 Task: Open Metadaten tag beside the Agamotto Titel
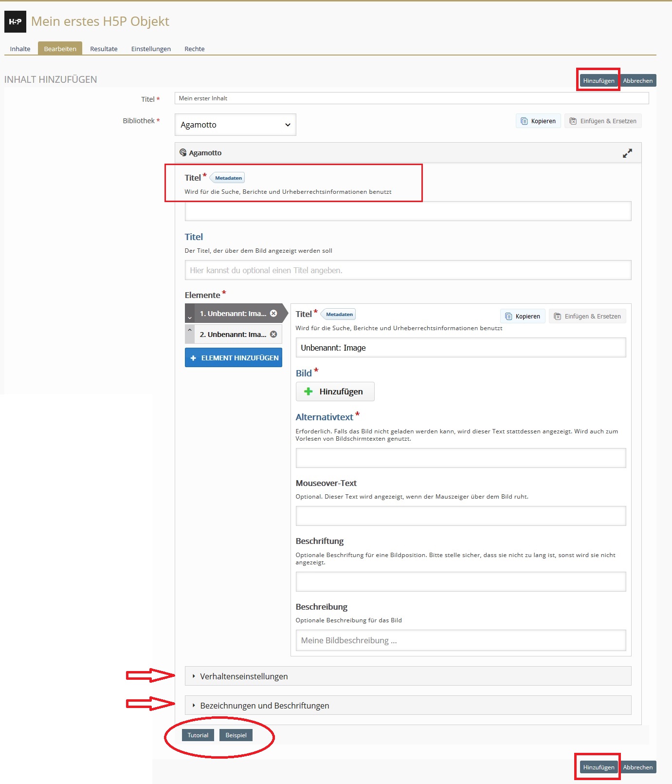click(x=228, y=178)
